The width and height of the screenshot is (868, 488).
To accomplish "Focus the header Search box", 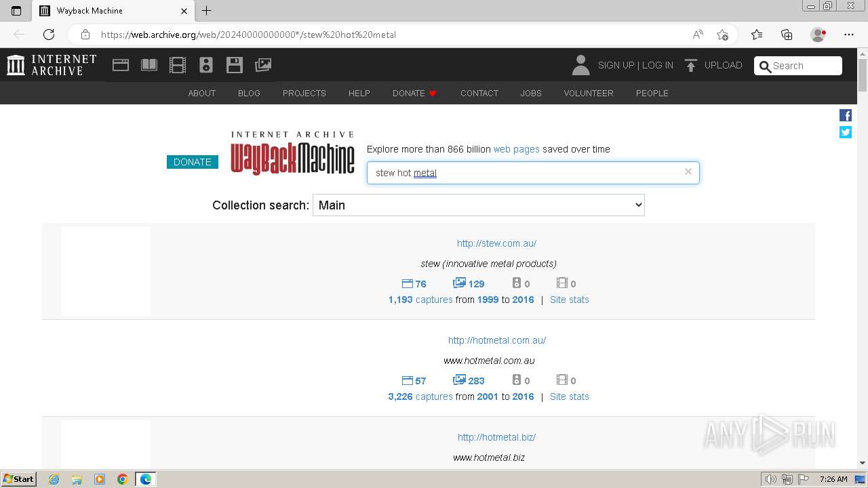I will pos(798,66).
